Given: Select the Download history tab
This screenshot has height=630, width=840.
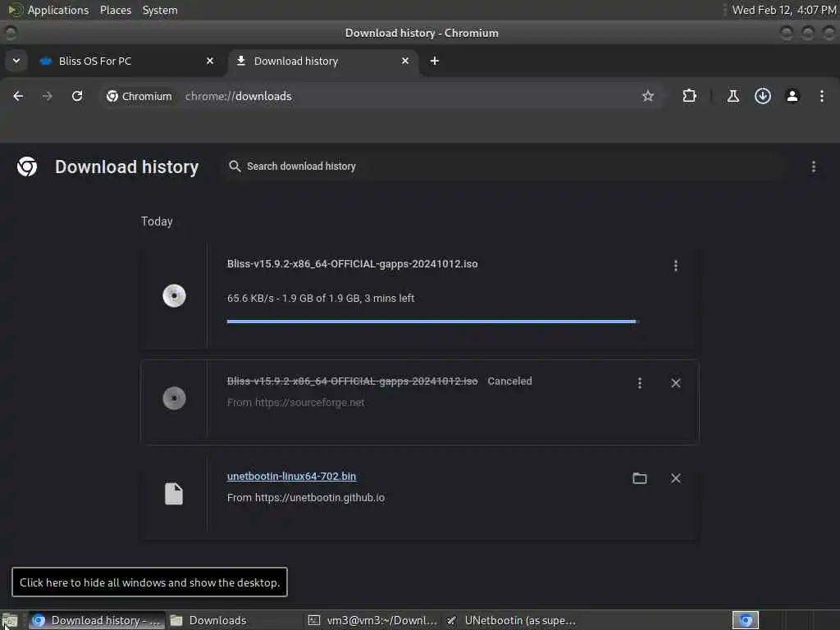Looking at the screenshot, I should point(323,61).
